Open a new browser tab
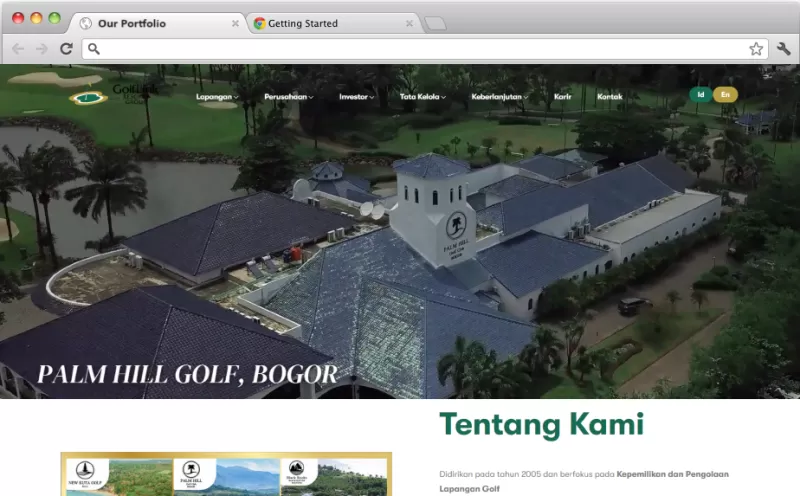800x496 pixels. [x=435, y=23]
